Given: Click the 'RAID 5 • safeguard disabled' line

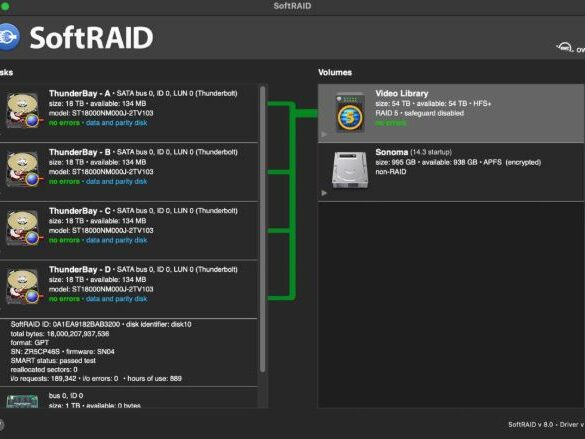Looking at the screenshot, I should tap(420, 113).
